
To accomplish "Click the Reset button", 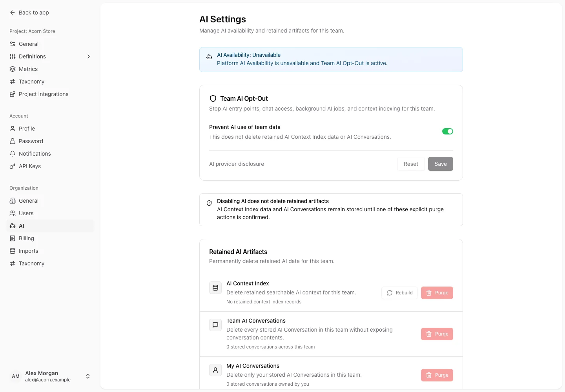I will click(411, 164).
